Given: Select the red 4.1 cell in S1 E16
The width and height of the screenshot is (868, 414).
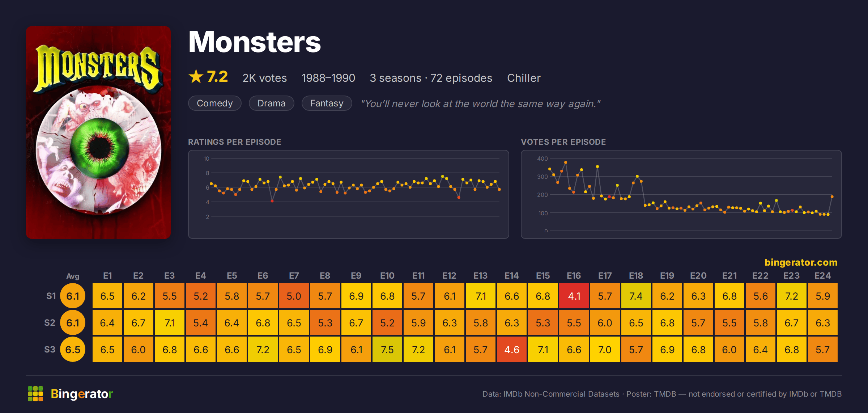Looking at the screenshot, I should click(574, 296).
